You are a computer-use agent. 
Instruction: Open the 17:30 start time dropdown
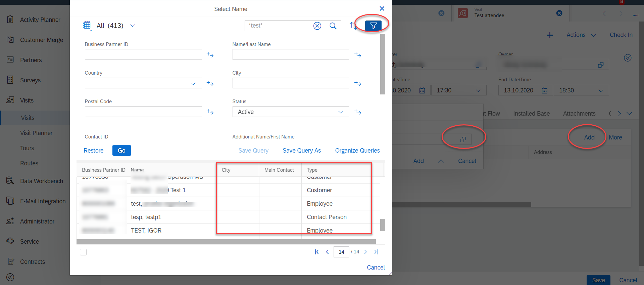(x=479, y=90)
